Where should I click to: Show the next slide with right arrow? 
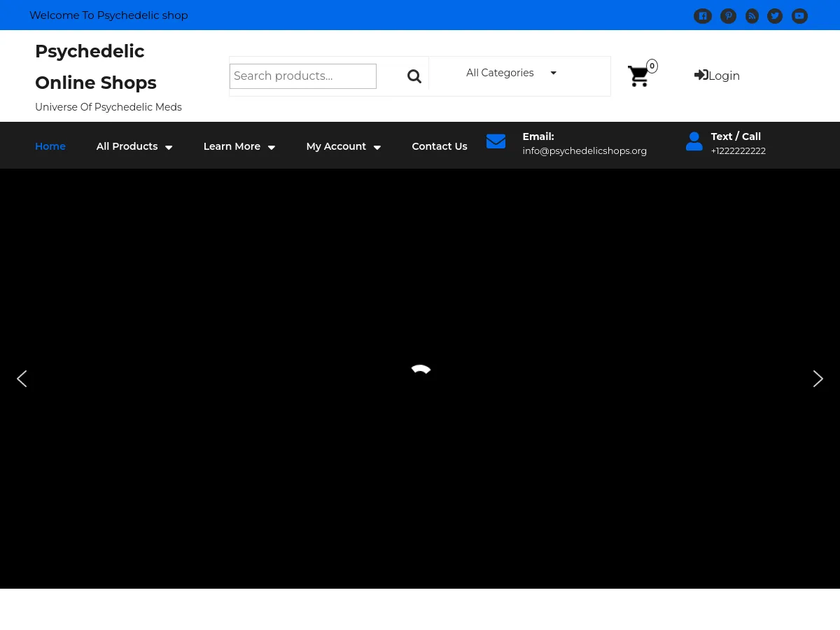click(818, 379)
